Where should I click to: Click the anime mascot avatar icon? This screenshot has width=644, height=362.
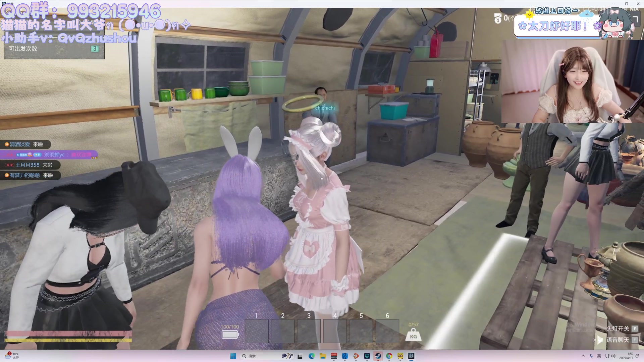click(x=617, y=23)
